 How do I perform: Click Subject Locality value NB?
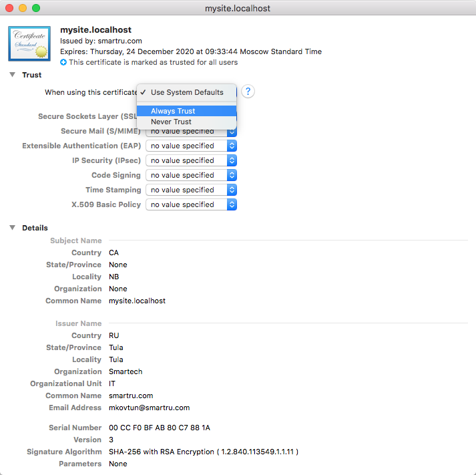point(114,277)
